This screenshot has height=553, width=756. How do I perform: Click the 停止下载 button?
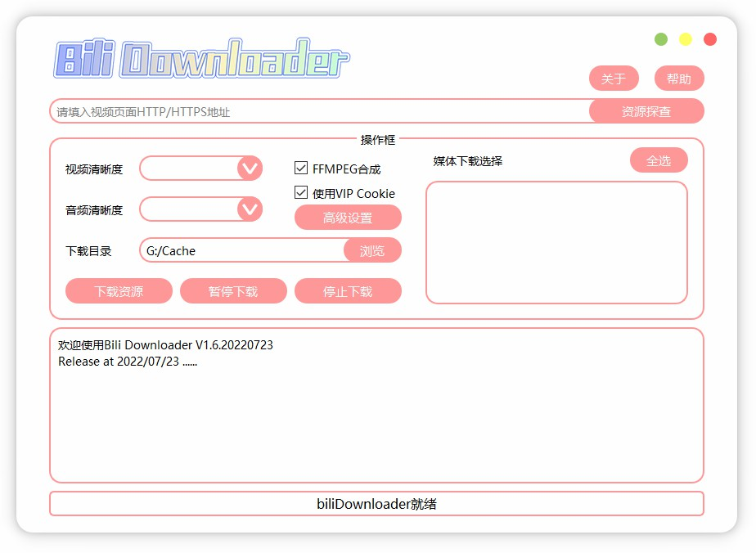pyautogui.click(x=348, y=291)
